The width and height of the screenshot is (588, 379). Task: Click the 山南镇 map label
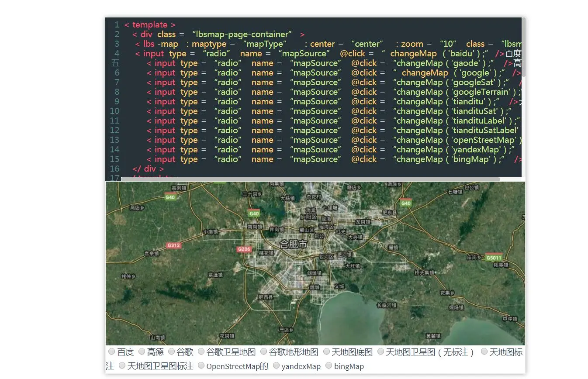pos(158,338)
